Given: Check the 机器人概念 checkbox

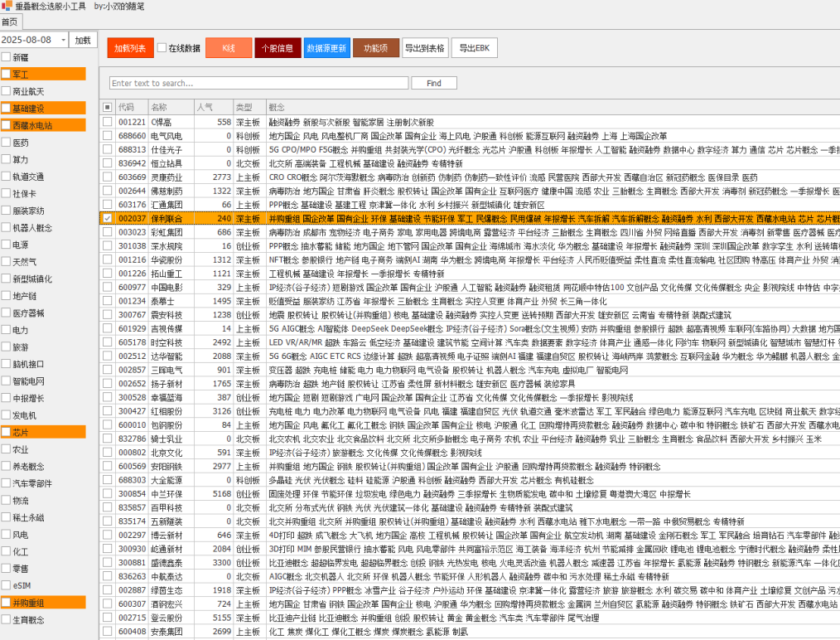Looking at the screenshot, I should (6, 227).
